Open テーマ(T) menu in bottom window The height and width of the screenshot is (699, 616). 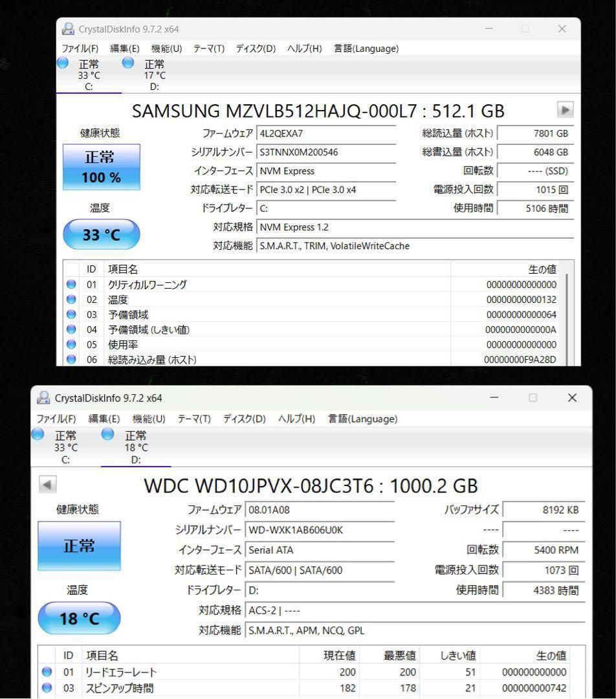click(x=194, y=419)
